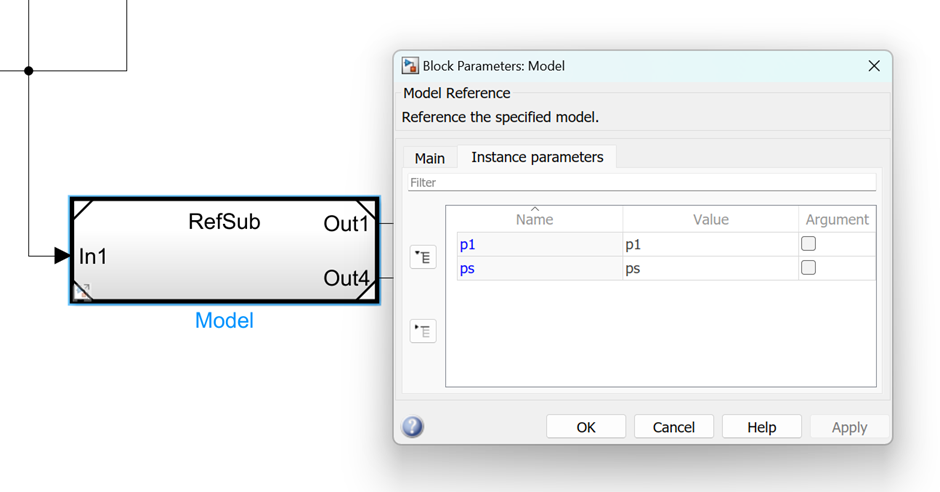Open Help from the dialog button row

761,427
